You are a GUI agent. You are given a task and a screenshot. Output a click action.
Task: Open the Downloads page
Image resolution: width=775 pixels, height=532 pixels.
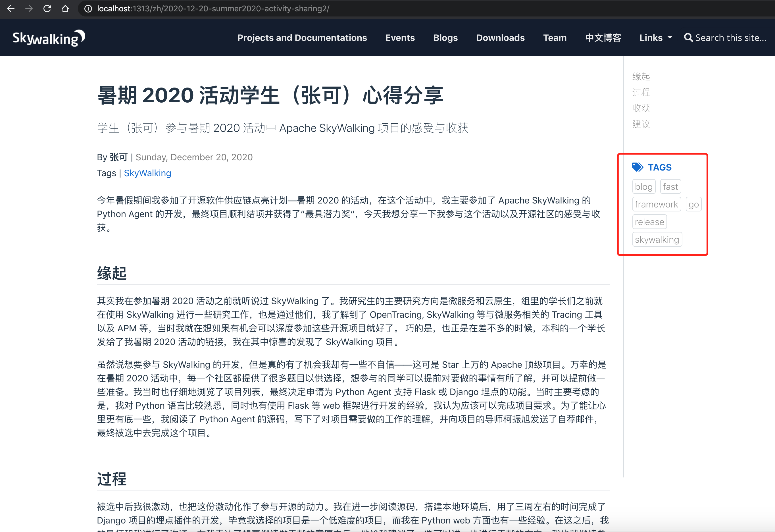pyautogui.click(x=500, y=38)
